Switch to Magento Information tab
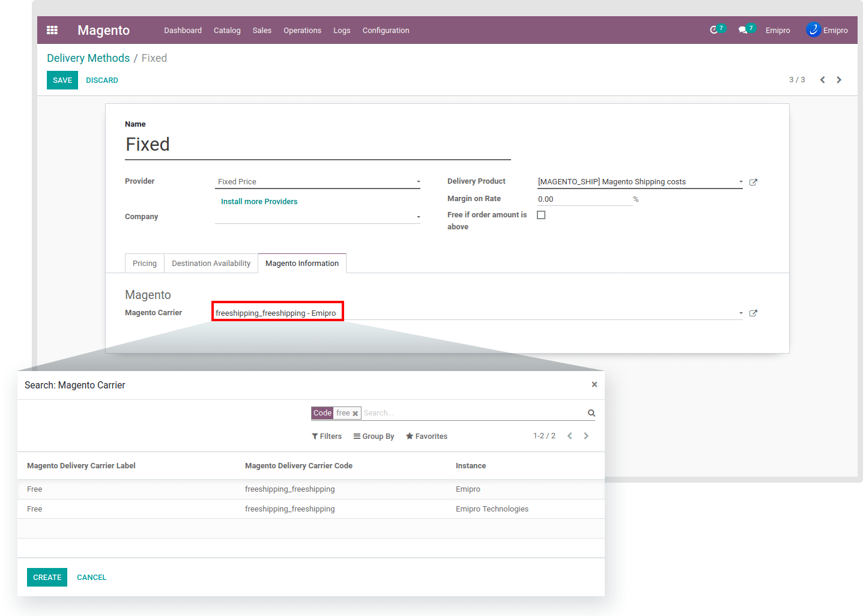863x616 pixels. pyautogui.click(x=302, y=264)
